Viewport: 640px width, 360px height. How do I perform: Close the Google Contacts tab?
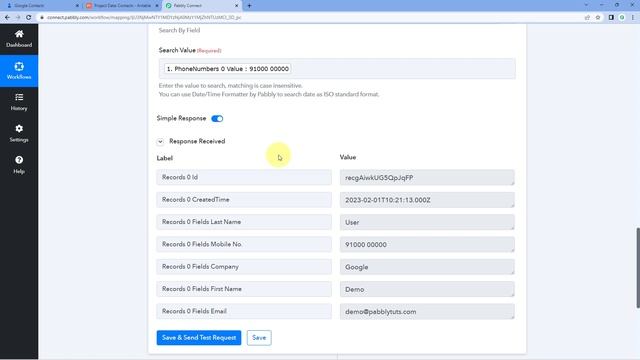pos(77,6)
